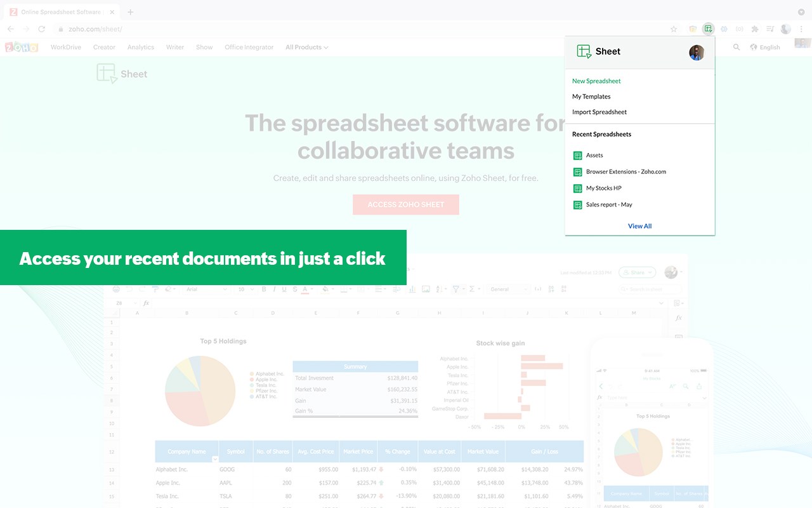Open the General number format dropdown
The height and width of the screenshot is (508, 812).
pos(507,290)
